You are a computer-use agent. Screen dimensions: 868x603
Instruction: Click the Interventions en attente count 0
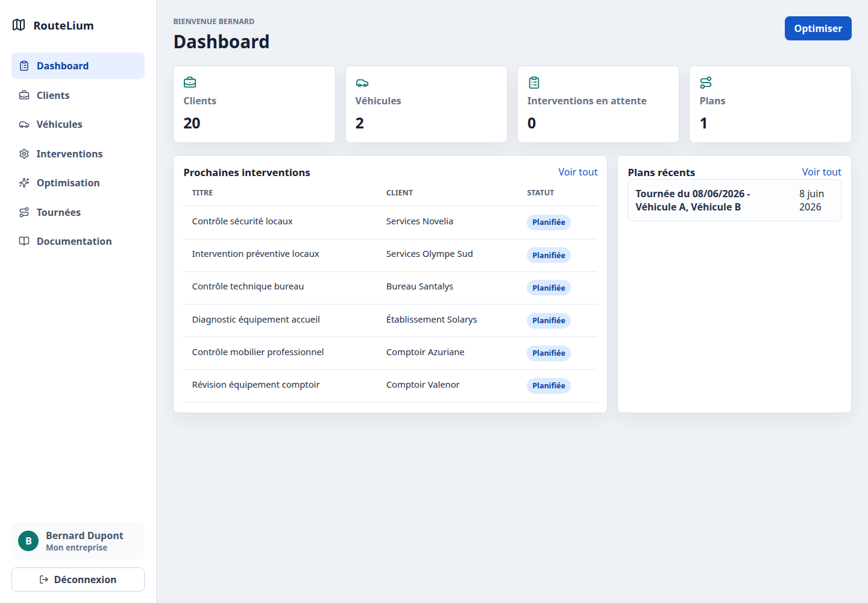point(532,123)
